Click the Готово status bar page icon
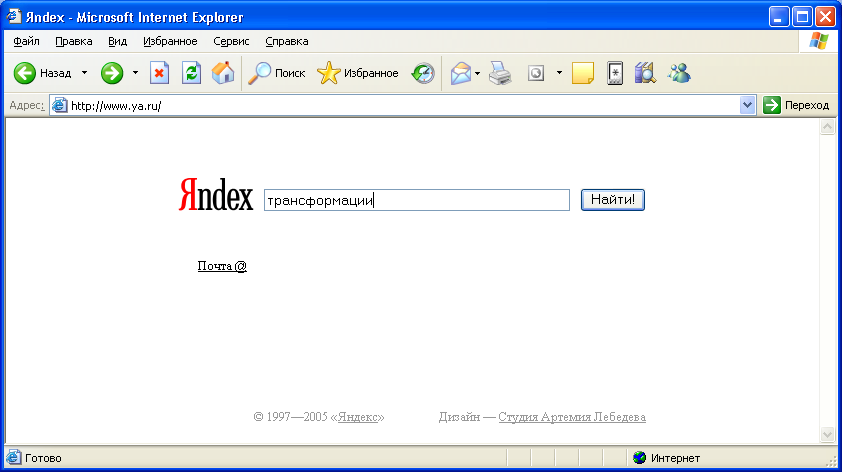 (13, 458)
